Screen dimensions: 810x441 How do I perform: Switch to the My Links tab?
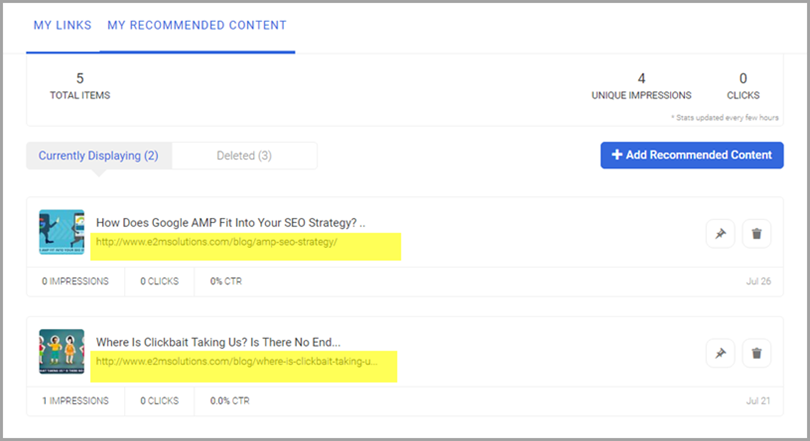(x=61, y=25)
